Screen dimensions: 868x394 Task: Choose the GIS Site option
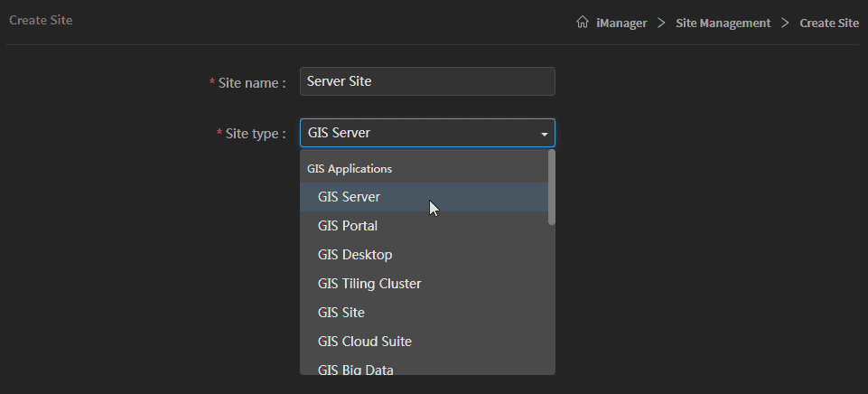341,313
